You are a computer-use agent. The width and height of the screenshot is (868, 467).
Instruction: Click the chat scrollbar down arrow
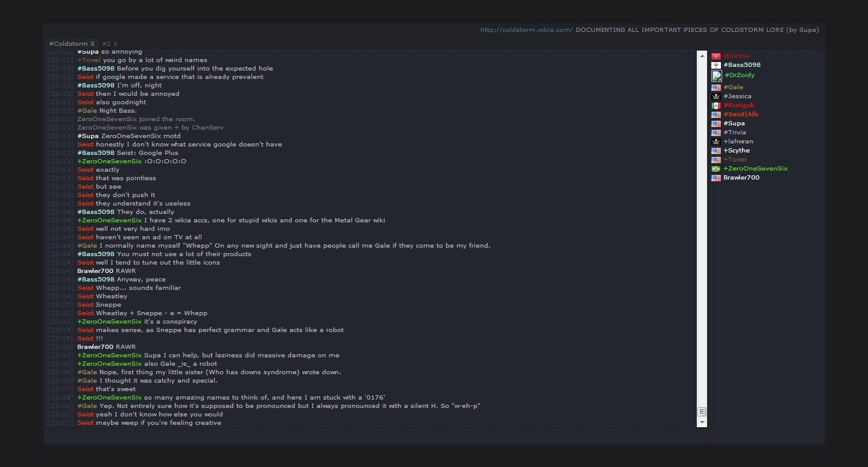(x=702, y=422)
